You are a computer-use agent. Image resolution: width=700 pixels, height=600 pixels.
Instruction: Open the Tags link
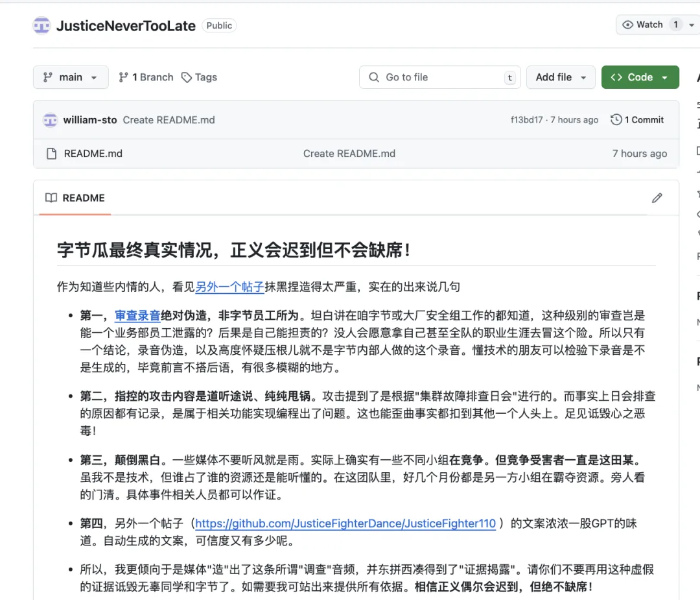pyautogui.click(x=199, y=77)
